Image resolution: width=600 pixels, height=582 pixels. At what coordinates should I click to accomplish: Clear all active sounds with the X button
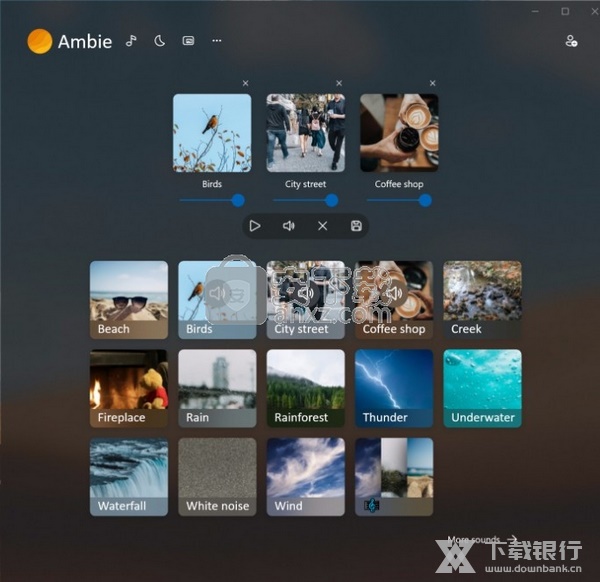(x=323, y=226)
